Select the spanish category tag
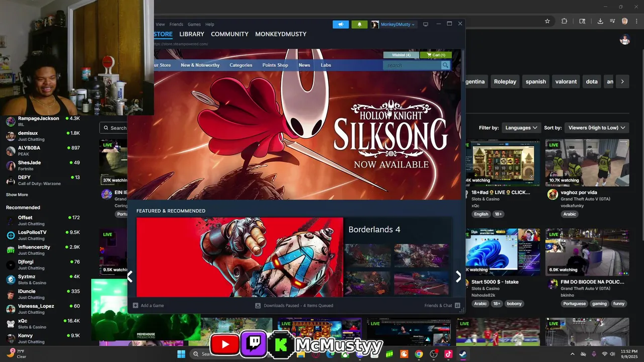This screenshot has height=362, width=644. 536,81
